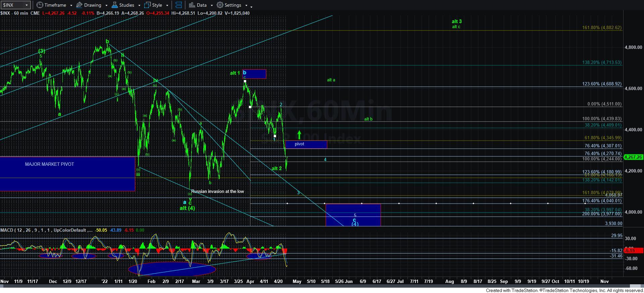This screenshot has height=293, width=644.
Task: Expand the Settings dropdown arrow
Action: pos(246,5)
